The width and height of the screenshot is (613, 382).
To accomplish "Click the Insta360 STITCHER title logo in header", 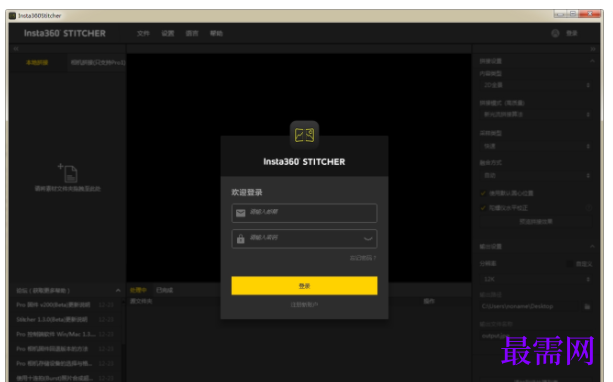I will (65, 33).
